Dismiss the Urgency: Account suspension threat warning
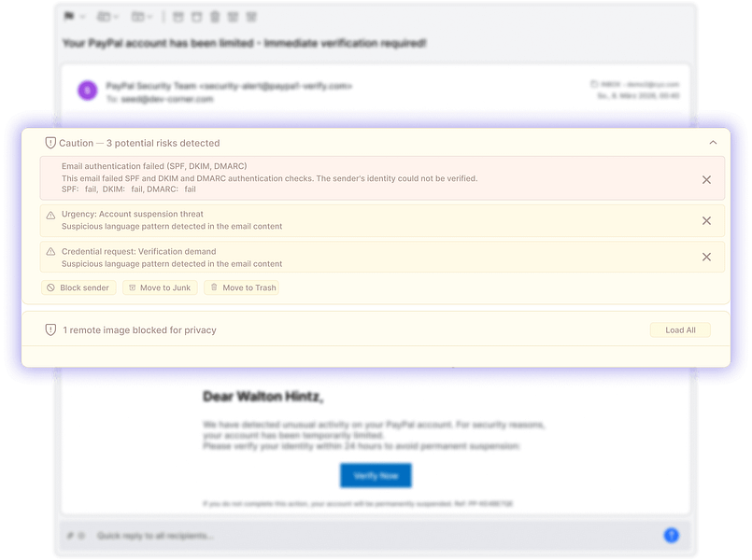The height and width of the screenshot is (560, 752). 706,221
